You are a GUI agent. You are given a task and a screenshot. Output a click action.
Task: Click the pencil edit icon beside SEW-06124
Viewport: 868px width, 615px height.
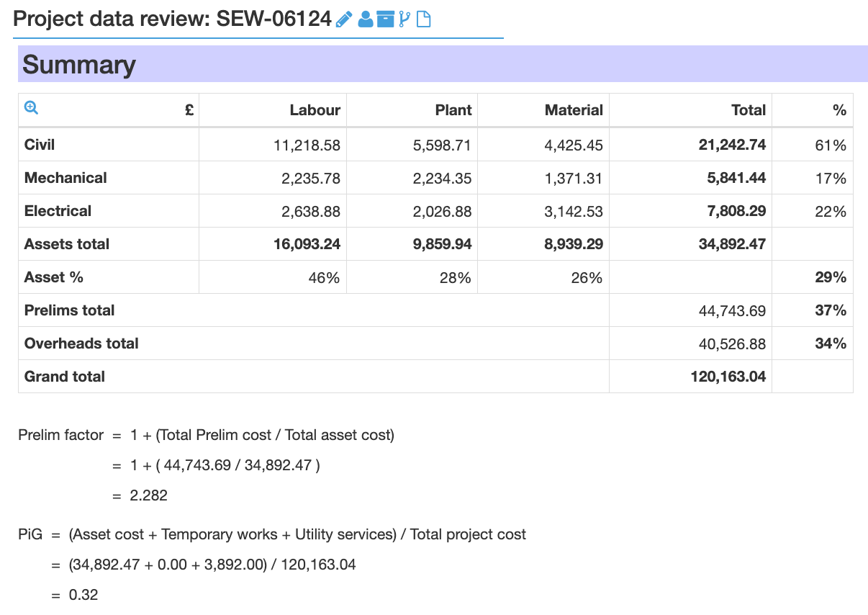point(344,19)
